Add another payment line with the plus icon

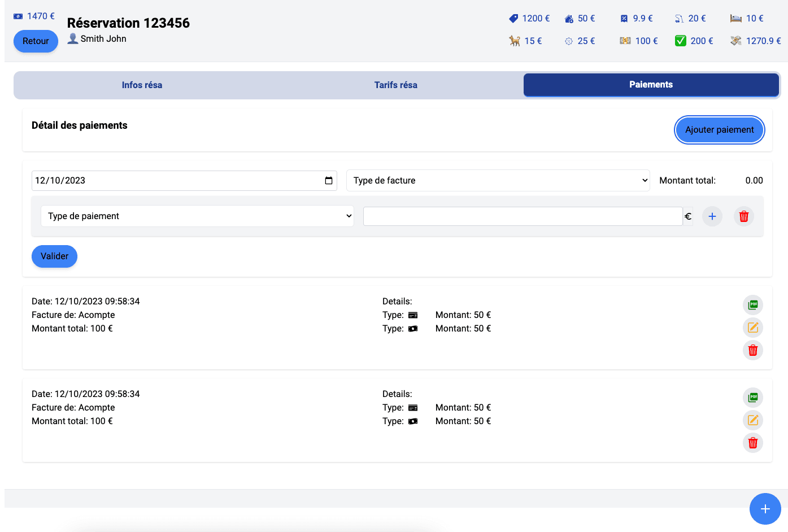(712, 216)
